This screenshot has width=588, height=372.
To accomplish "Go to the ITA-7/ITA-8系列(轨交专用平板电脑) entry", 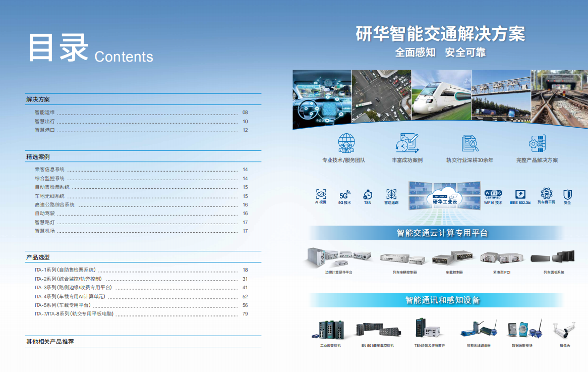I will 141,314.
